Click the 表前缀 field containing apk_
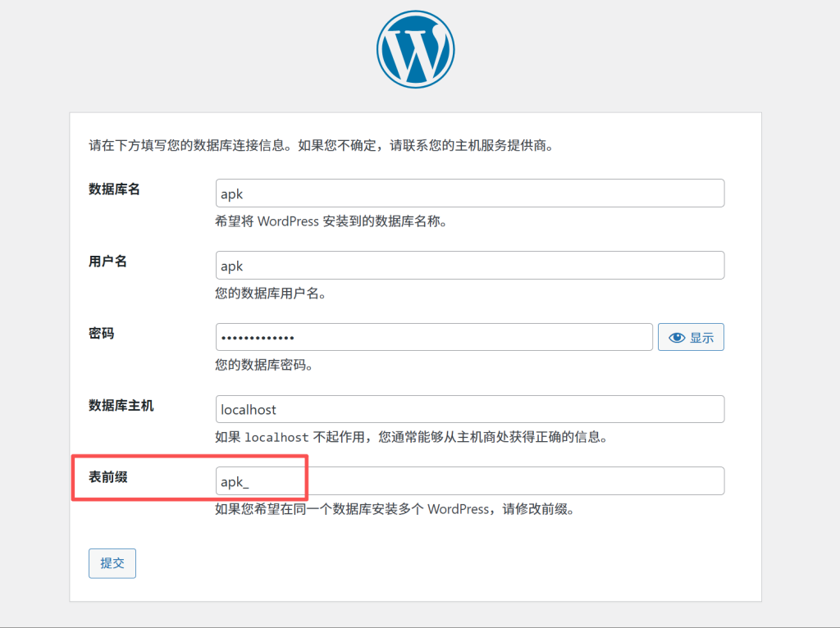This screenshot has width=840, height=628. 469,481
